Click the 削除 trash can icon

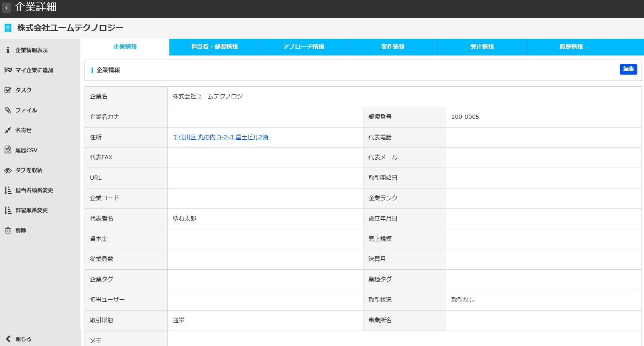pyautogui.click(x=8, y=230)
